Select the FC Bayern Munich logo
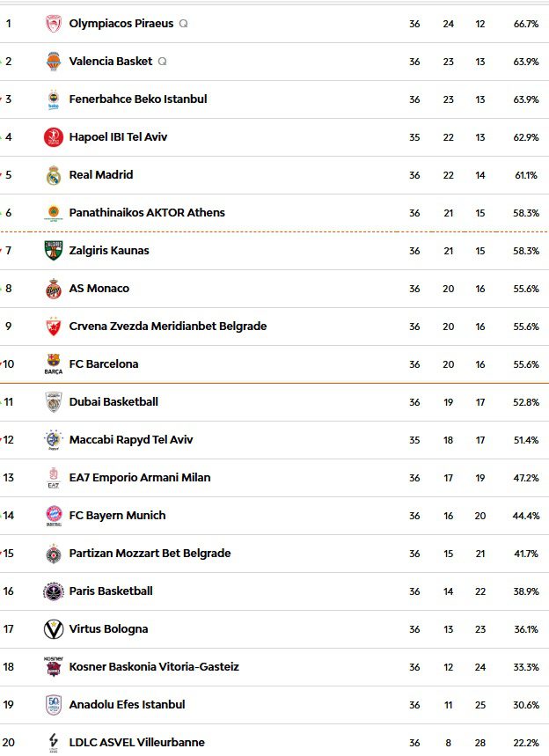The width and height of the screenshot is (549, 756). (x=52, y=515)
